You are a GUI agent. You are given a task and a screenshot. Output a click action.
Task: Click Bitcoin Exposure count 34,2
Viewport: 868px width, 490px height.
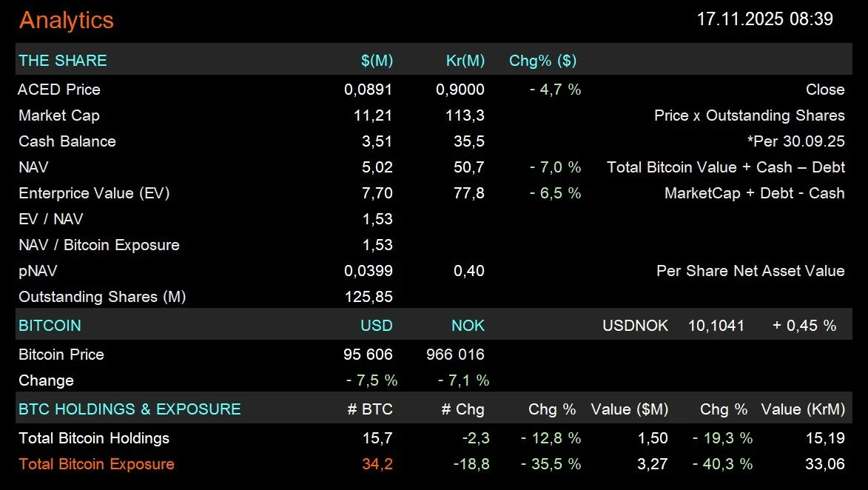click(377, 464)
